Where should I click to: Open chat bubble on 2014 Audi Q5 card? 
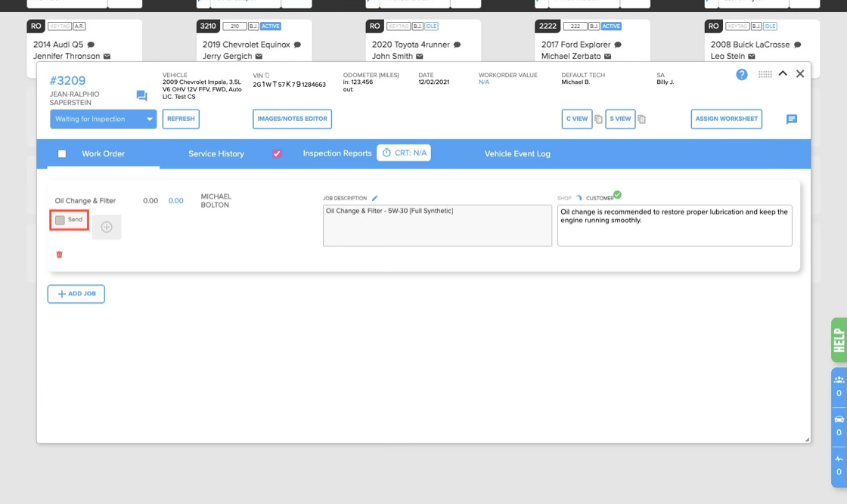(91, 45)
